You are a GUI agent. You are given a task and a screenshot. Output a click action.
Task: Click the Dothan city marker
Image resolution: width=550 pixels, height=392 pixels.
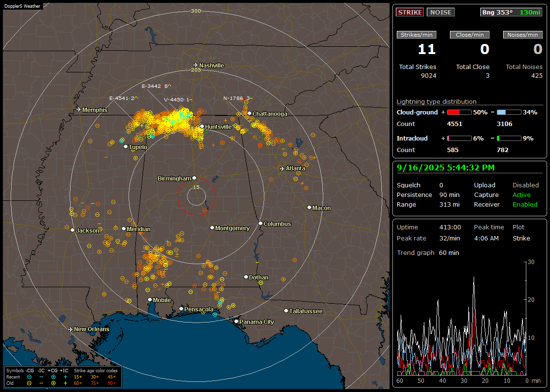click(246, 277)
